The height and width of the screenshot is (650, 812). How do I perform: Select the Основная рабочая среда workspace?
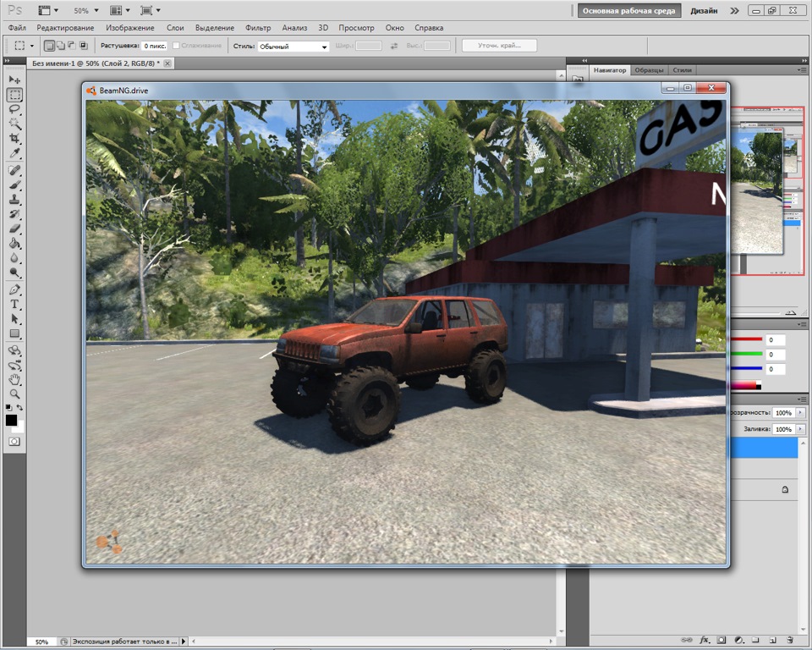point(628,10)
